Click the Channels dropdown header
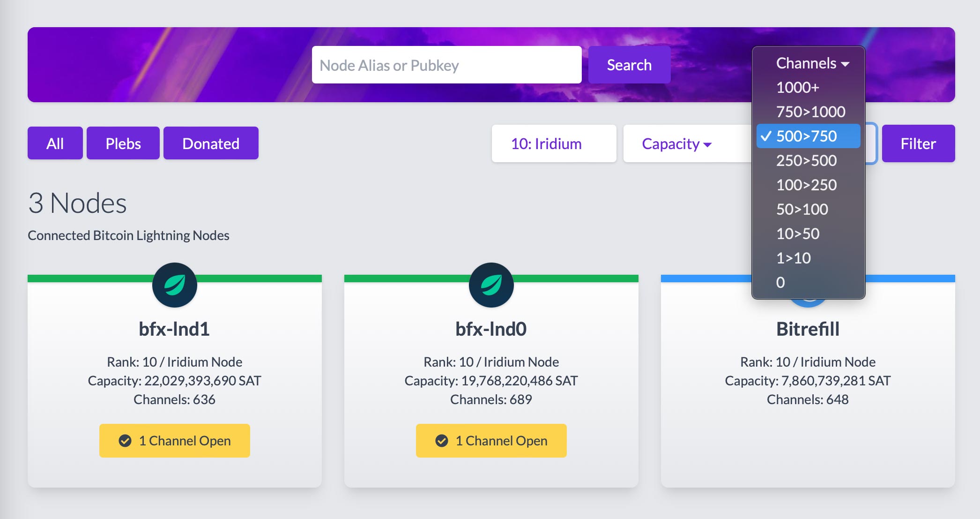The height and width of the screenshot is (519, 980). [812, 63]
